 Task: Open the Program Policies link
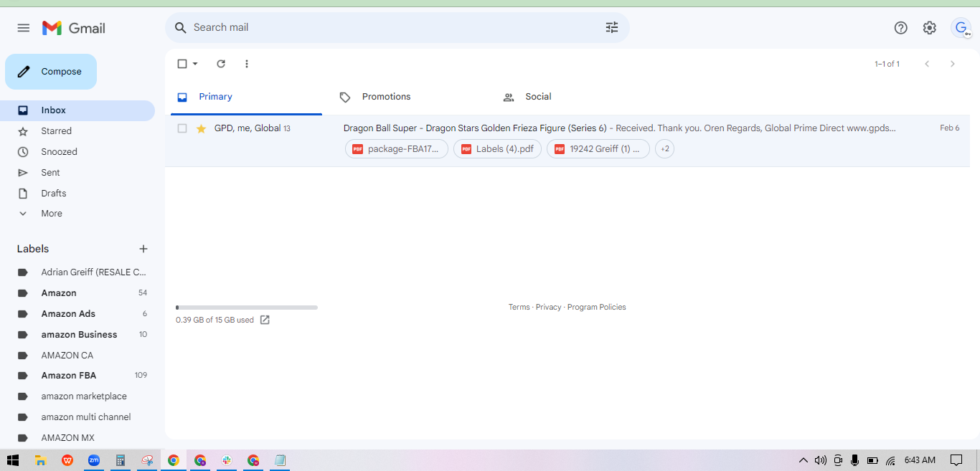pos(597,307)
